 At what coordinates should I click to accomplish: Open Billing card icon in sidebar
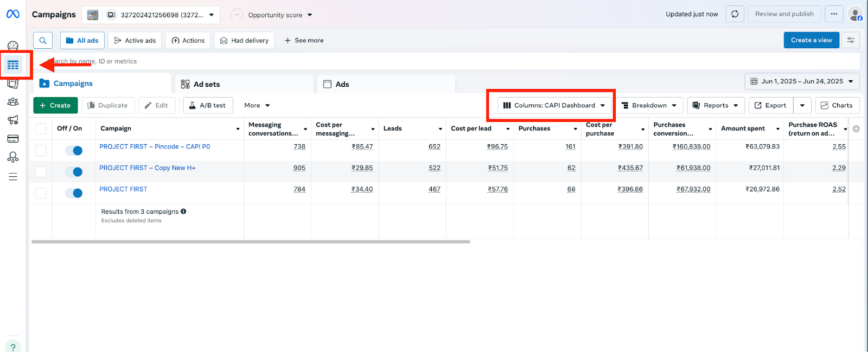pyautogui.click(x=13, y=139)
